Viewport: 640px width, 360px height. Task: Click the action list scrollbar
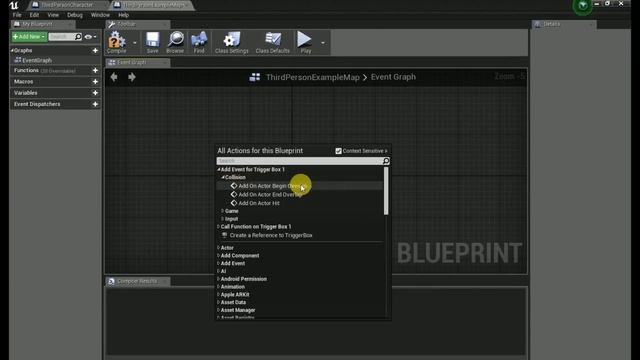point(386,191)
